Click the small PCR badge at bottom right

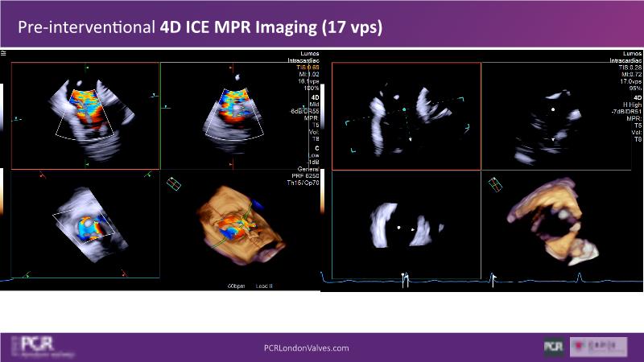pyautogui.click(x=553, y=347)
